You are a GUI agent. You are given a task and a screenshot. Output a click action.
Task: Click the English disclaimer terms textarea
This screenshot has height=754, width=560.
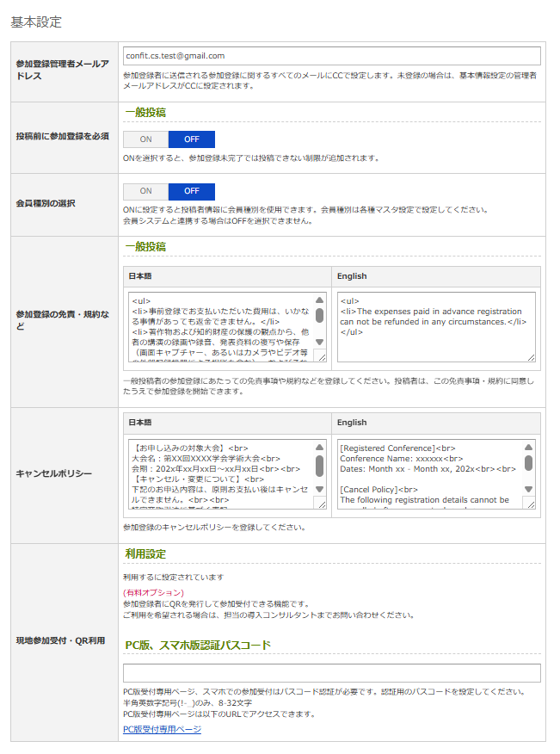point(436,326)
